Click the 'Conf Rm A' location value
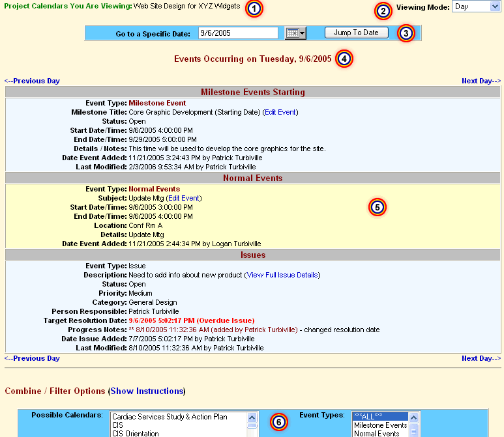Viewport: 504px width, 437px height. [145, 225]
